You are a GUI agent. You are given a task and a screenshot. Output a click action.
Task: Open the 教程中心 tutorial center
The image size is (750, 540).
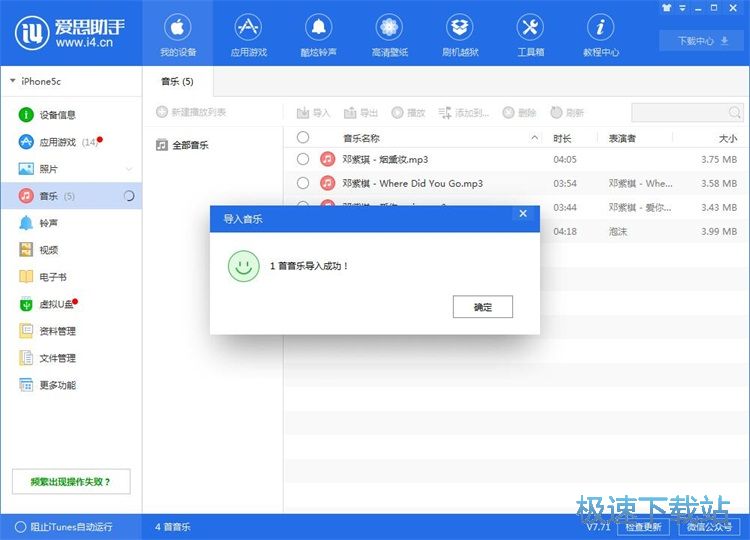(601, 33)
